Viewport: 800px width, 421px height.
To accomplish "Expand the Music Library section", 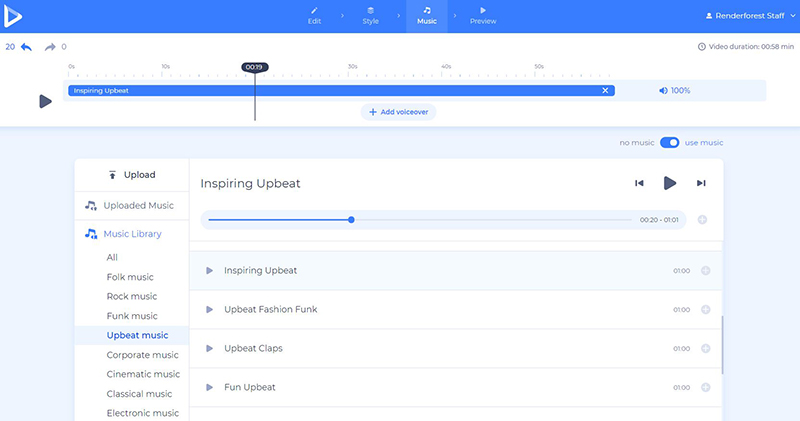I will pos(132,234).
